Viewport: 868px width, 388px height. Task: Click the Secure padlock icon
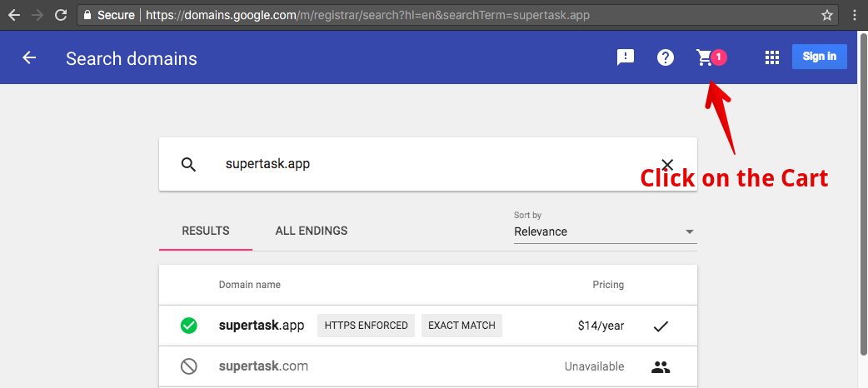pyautogui.click(x=87, y=16)
